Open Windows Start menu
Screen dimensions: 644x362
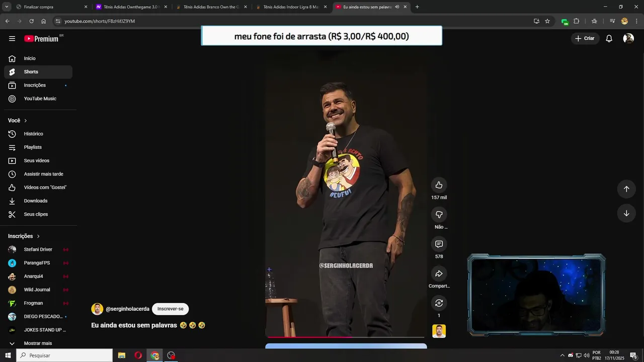[8, 355]
